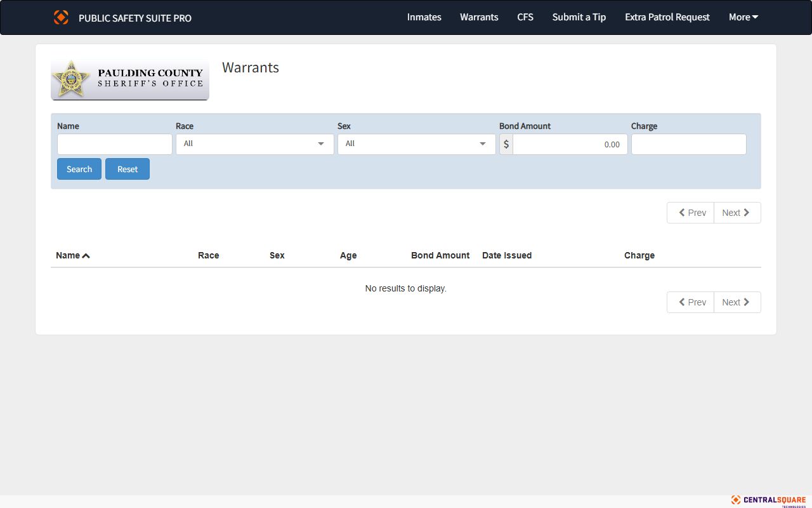Image resolution: width=812 pixels, height=508 pixels.
Task: Click the dollar sign Bond Amount prefix
Action: [x=506, y=144]
